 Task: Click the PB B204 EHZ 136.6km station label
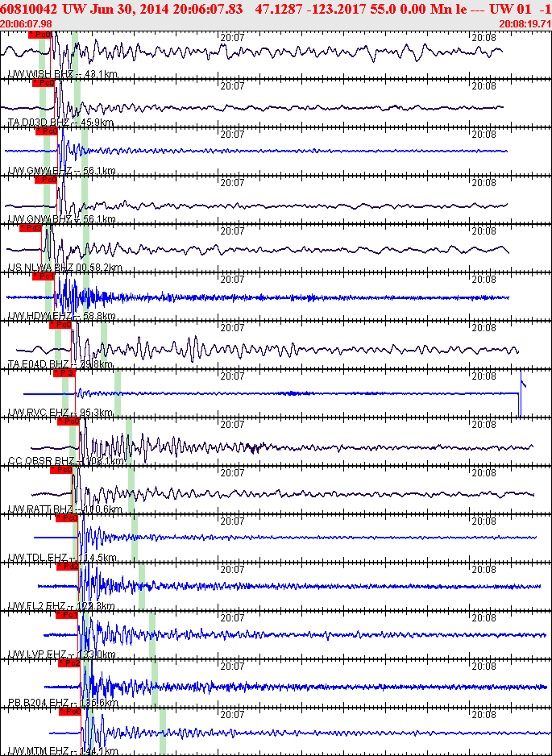point(63,703)
